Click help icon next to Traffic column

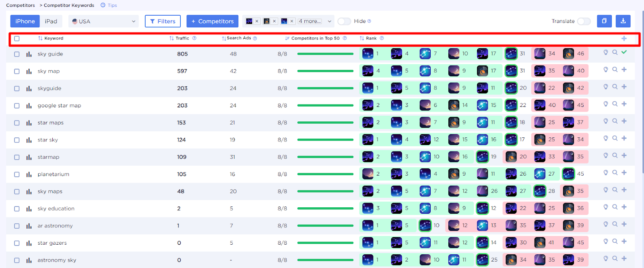point(194,38)
